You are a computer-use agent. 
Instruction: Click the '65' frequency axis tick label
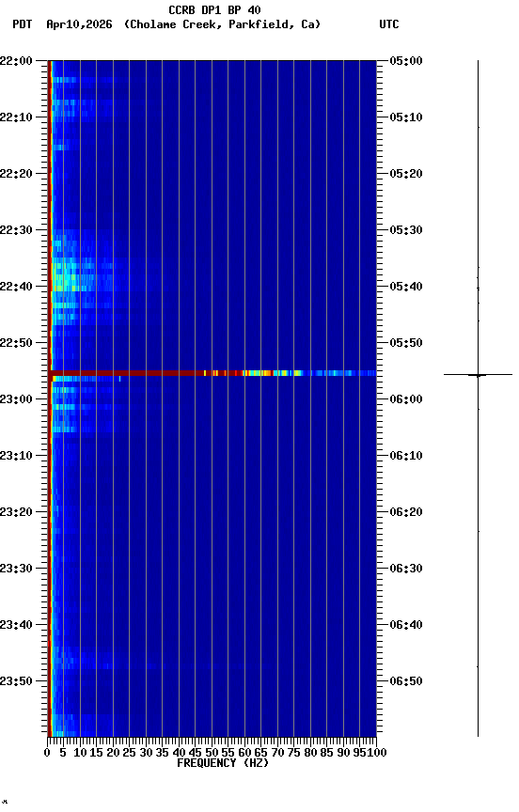pos(260,754)
